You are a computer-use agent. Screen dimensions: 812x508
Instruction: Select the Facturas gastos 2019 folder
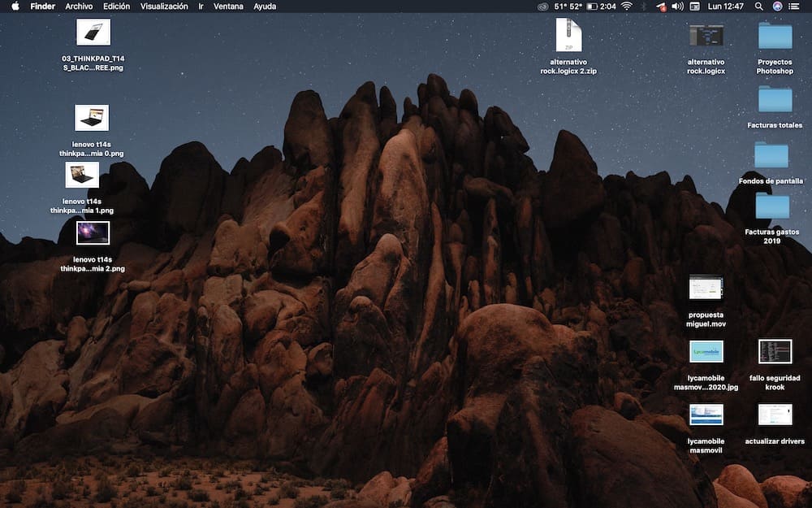772,206
